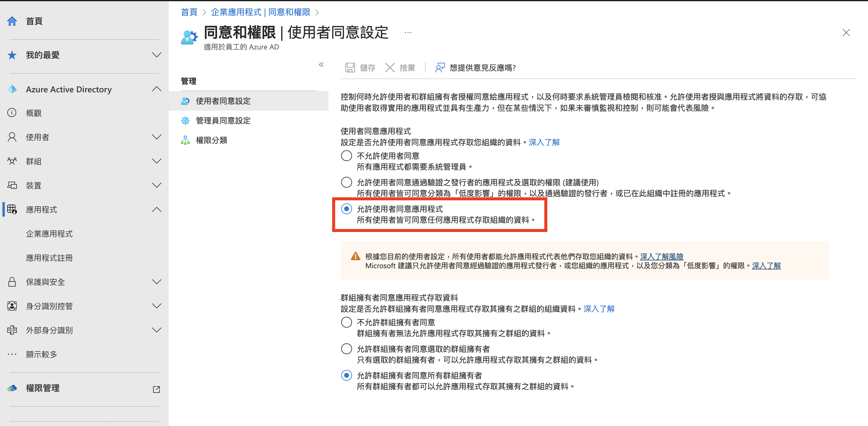
Task: Click the 捨棄 X icon
Action: [390, 68]
